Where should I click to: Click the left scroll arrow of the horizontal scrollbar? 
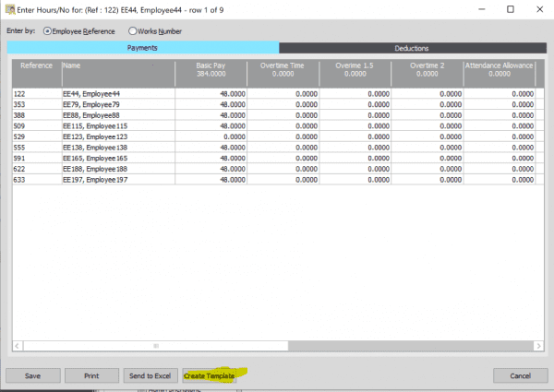pos(18,346)
